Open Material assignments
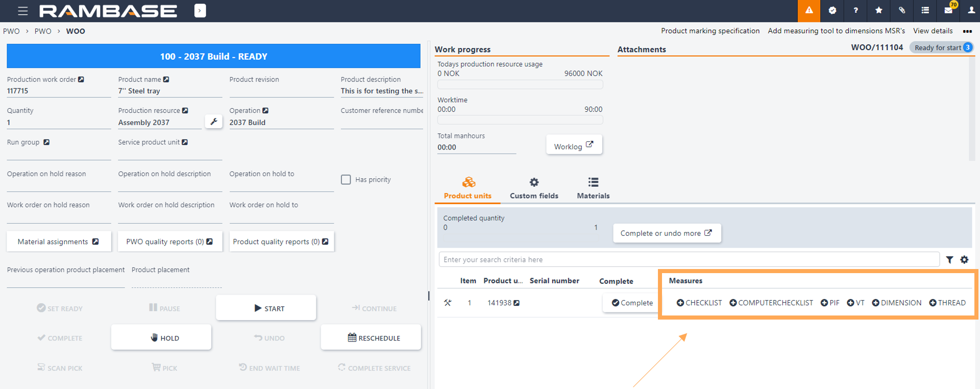Image resolution: width=980 pixels, height=389 pixels. tap(59, 241)
